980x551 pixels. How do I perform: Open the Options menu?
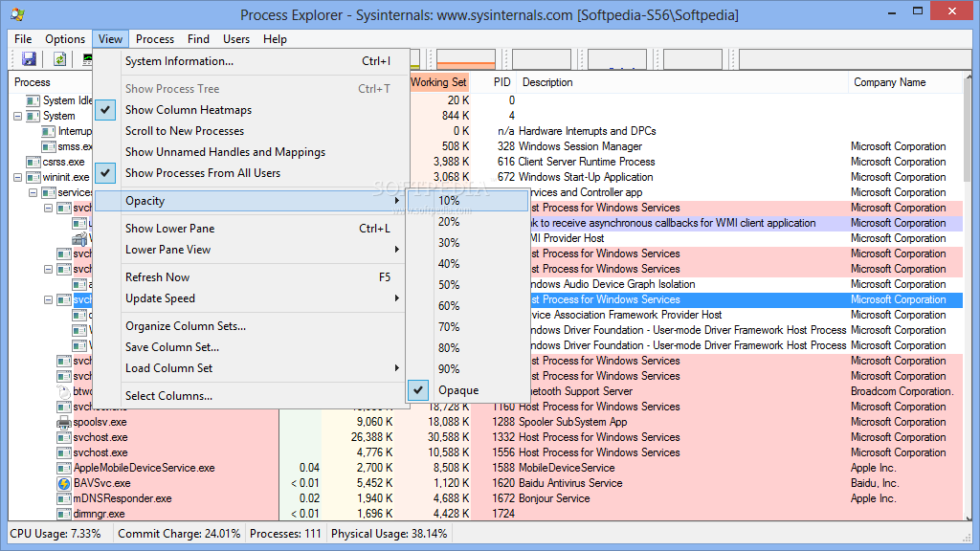(65, 38)
